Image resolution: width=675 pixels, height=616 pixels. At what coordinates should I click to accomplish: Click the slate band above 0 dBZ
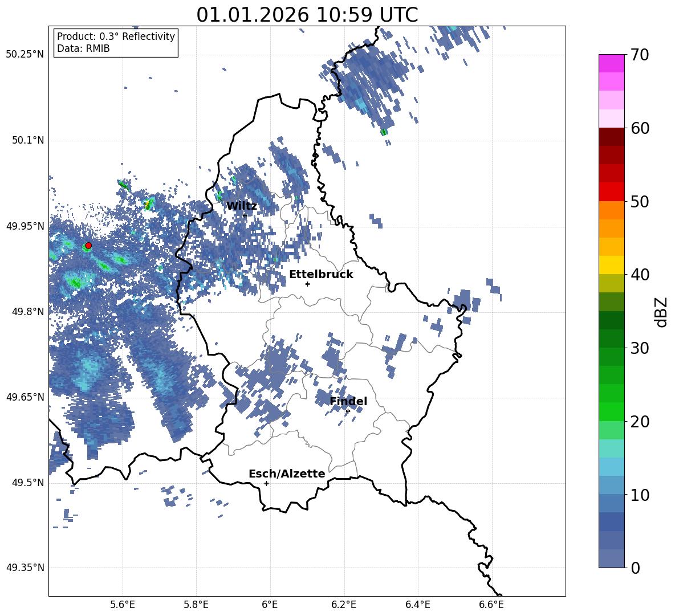(612, 558)
